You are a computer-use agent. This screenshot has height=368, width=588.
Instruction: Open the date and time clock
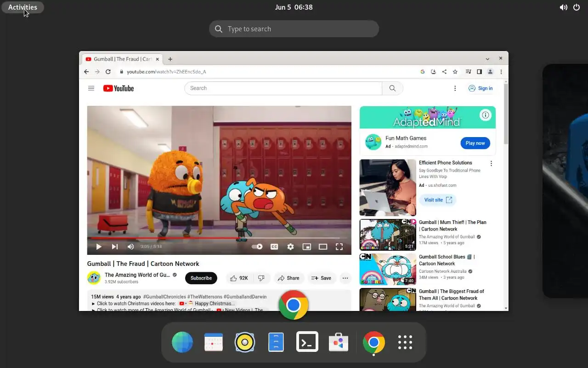coord(294,7)
